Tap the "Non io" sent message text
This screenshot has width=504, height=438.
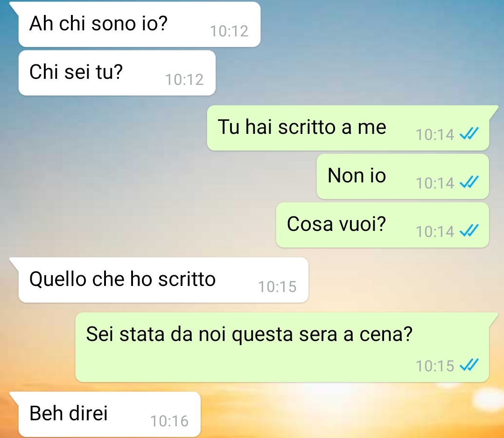(x=357, y=175)
